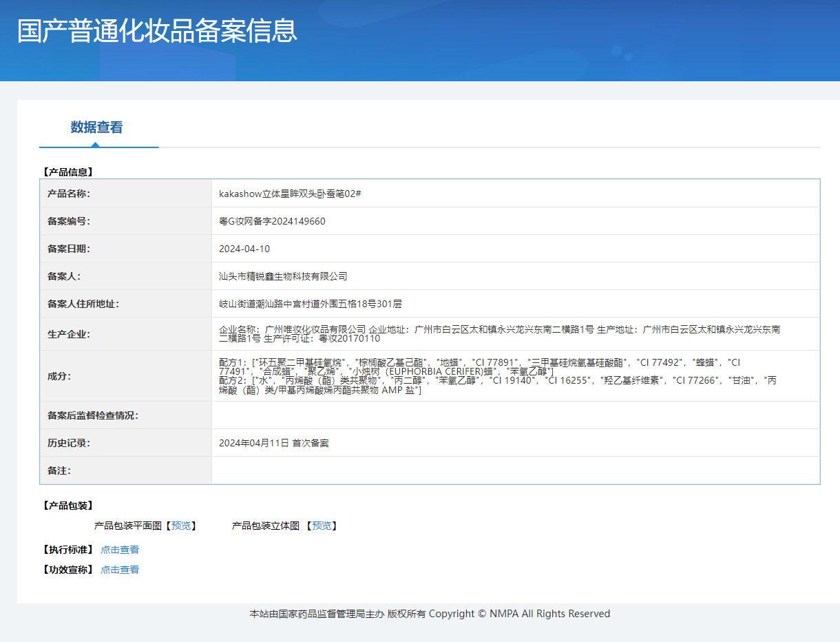
Task: Select history entry 2024年04月11日 首次备案
Action: coord(274,443)
